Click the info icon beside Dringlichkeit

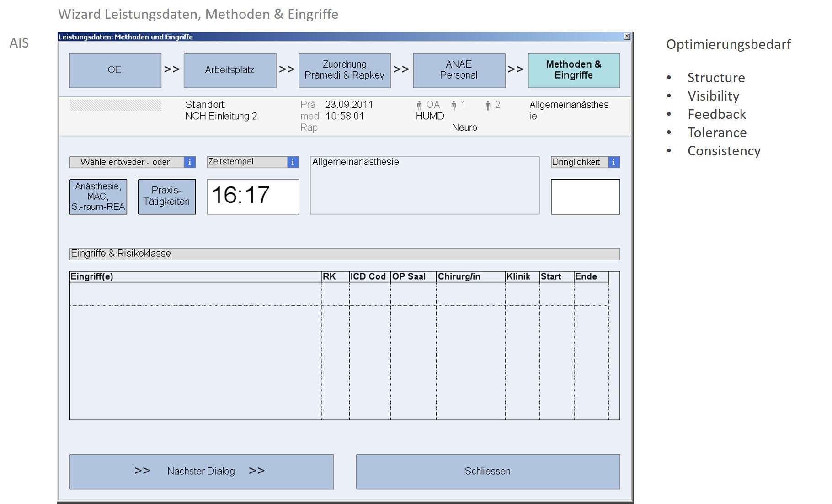point(613,162)
